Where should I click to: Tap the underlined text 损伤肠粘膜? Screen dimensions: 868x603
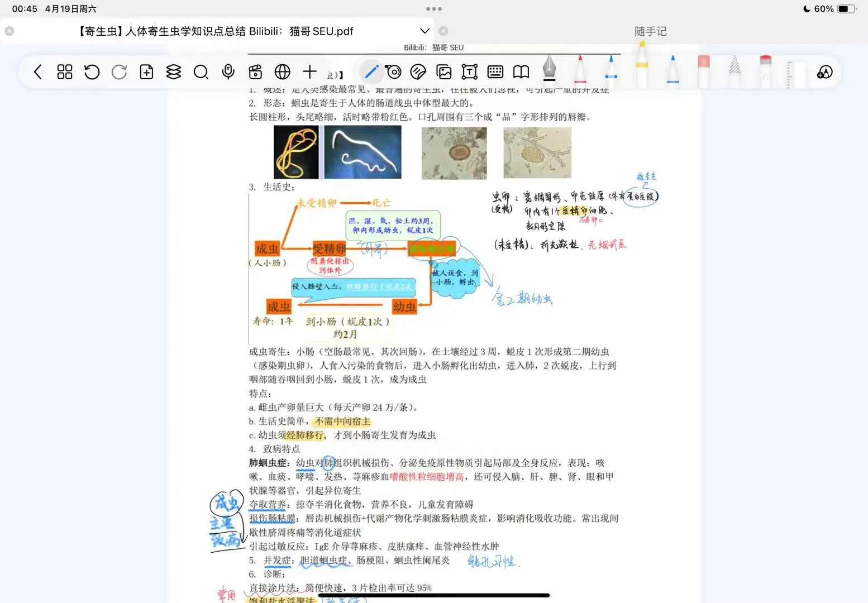[272, 519]
